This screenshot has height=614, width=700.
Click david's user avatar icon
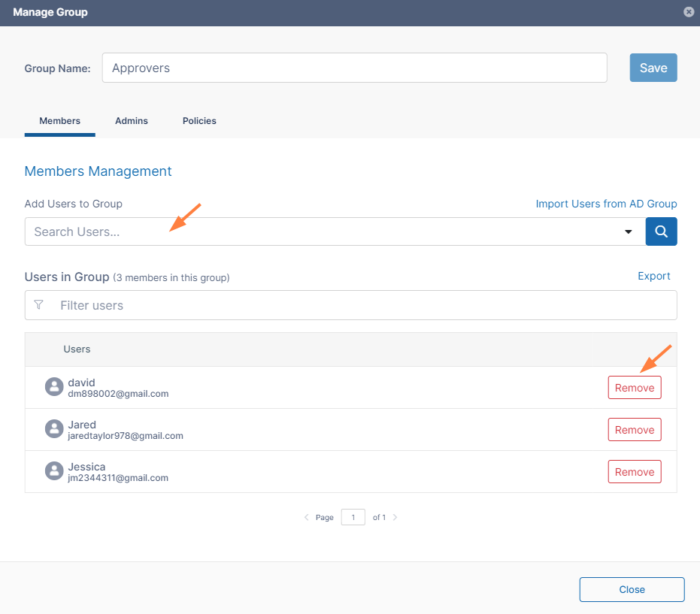click(54, 387)
